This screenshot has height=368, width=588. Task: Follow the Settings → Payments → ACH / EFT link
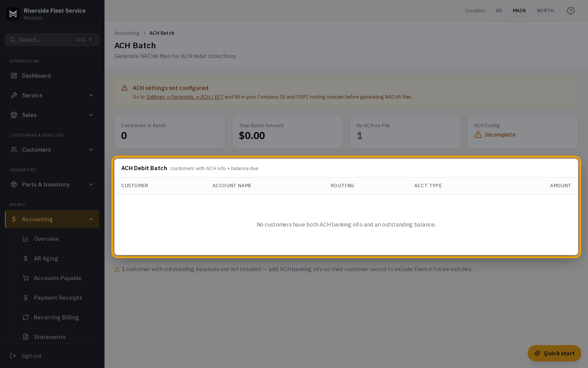pos(185,97)
